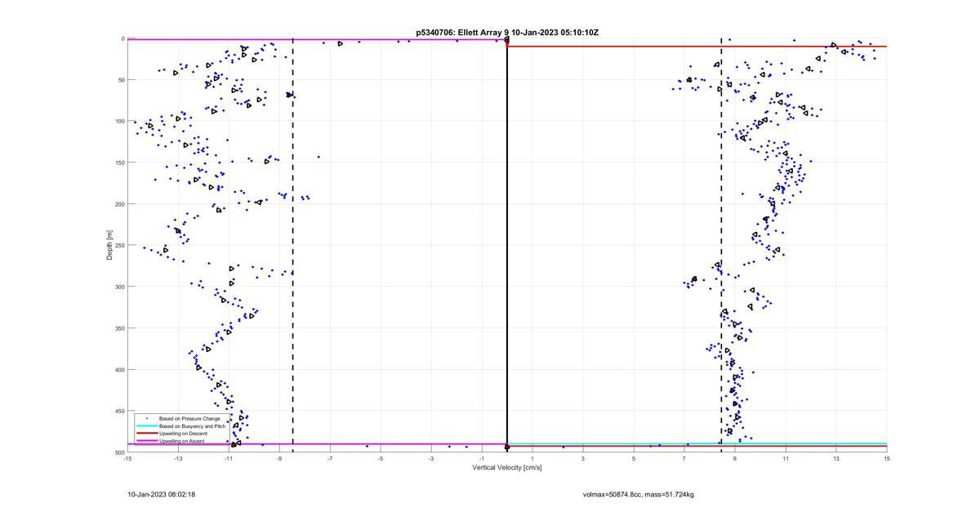Click the depth tick label '0'

point(122,38)
